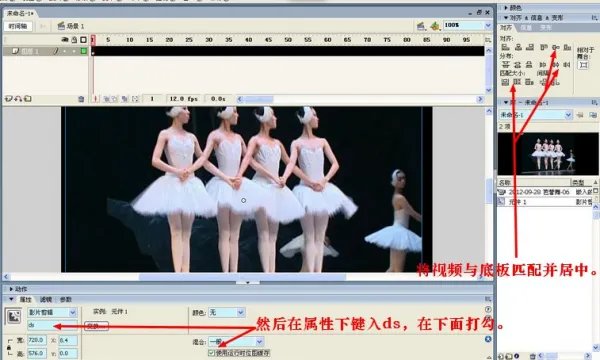Select the Align tab
This screenshot has width=600, height=360.
(x=506, y=28)
